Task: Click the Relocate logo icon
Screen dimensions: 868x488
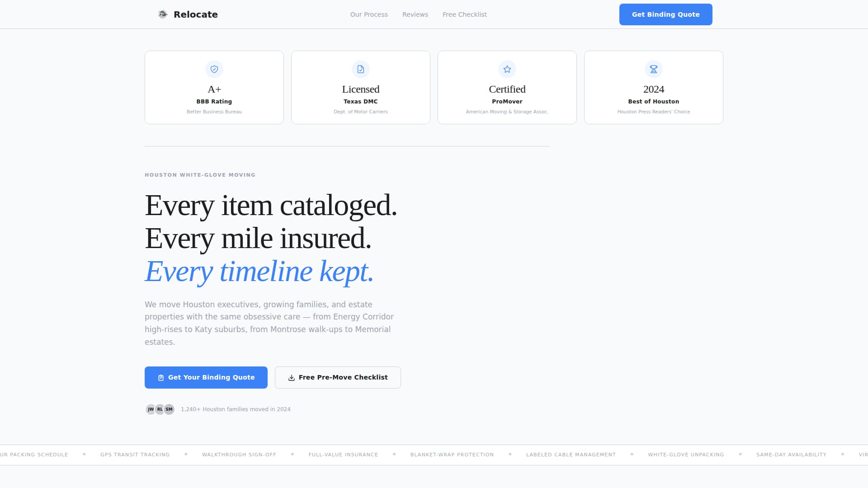Action: (x=163, y=14)
